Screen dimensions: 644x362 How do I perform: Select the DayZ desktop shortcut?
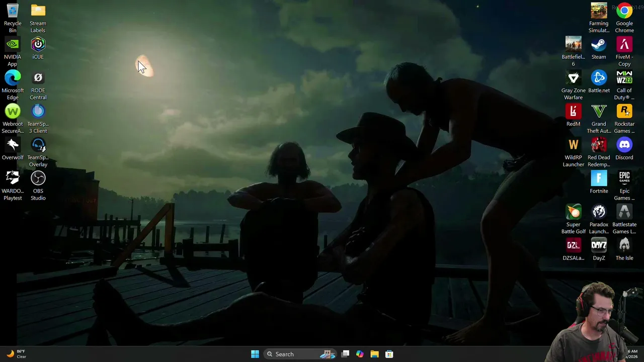599,249
